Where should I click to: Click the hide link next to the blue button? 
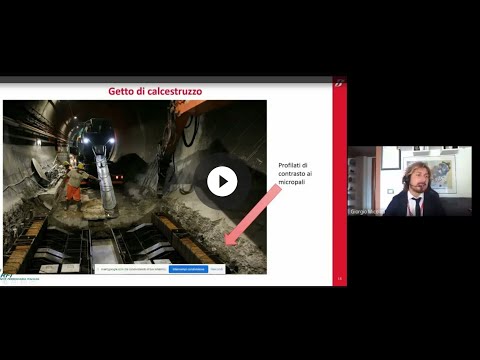coord(217,269)
